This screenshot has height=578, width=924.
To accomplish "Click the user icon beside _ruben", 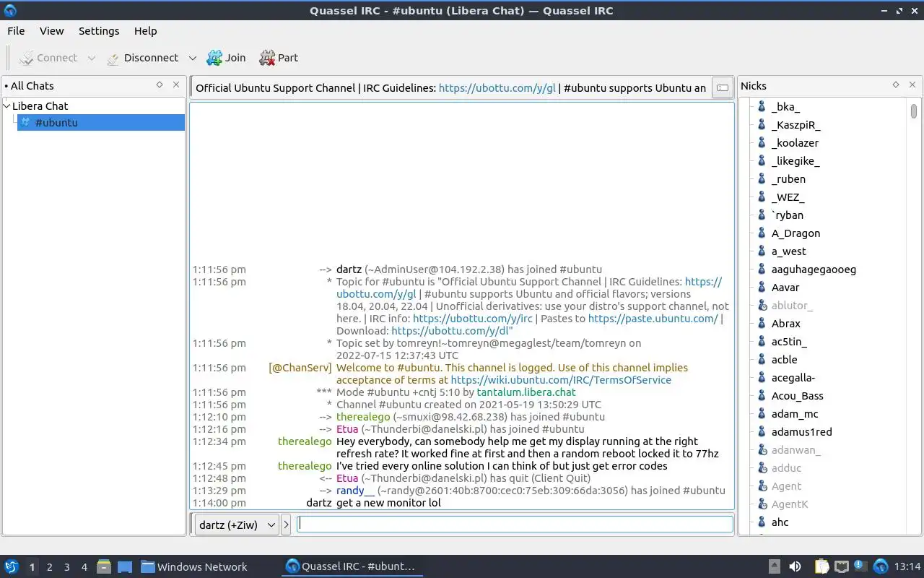I will click(762, 179).
